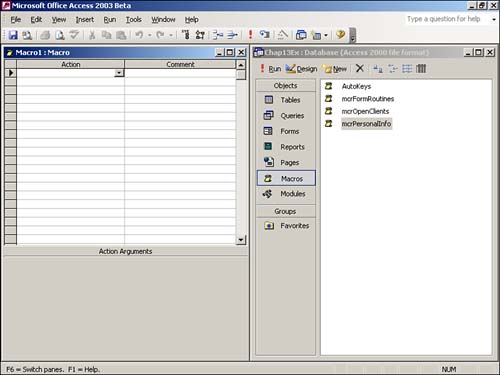Expand the main toolbar options chevron
This screenshot has width=500, height=375.
tap(353, 35)
